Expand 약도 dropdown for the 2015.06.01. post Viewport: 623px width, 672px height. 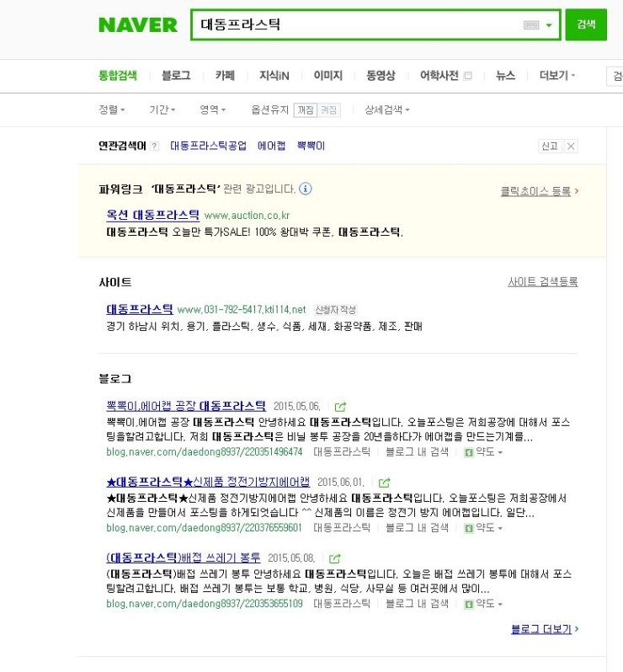pyautogui.click(x=488, y=527)
